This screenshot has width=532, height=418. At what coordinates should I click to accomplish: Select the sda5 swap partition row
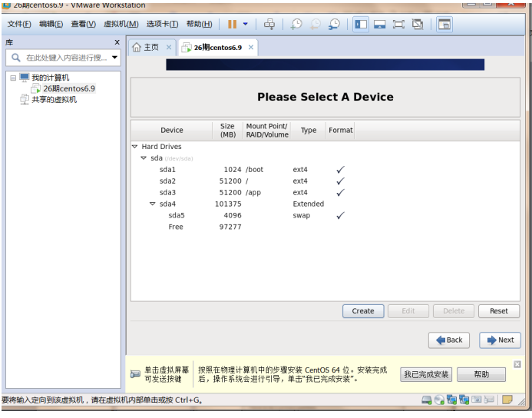tap(325, 215)
